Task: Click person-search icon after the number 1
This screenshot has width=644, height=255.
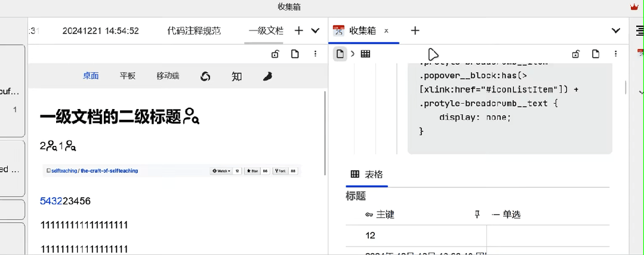Action: (70, 145)
